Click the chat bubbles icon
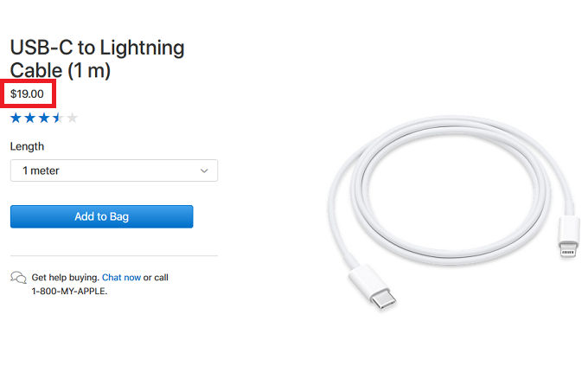 pos(18,278)
